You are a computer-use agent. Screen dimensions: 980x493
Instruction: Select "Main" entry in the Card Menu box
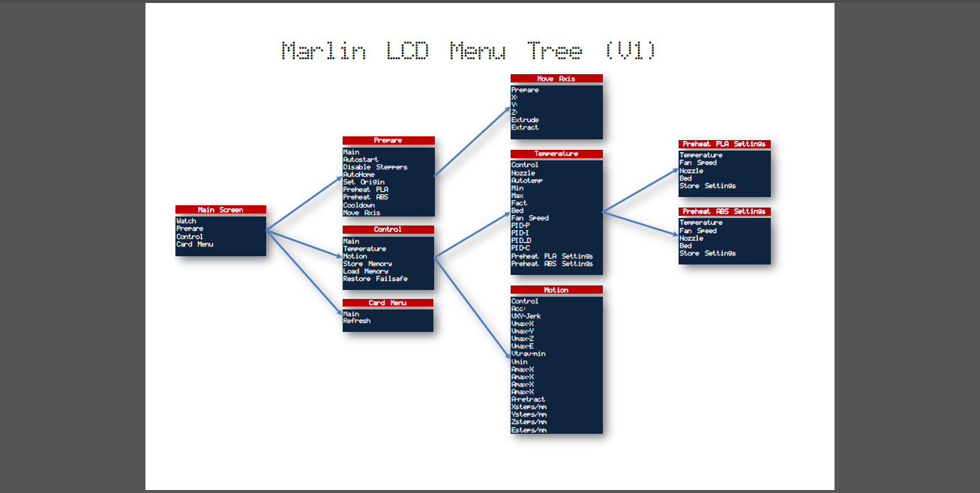351,314
